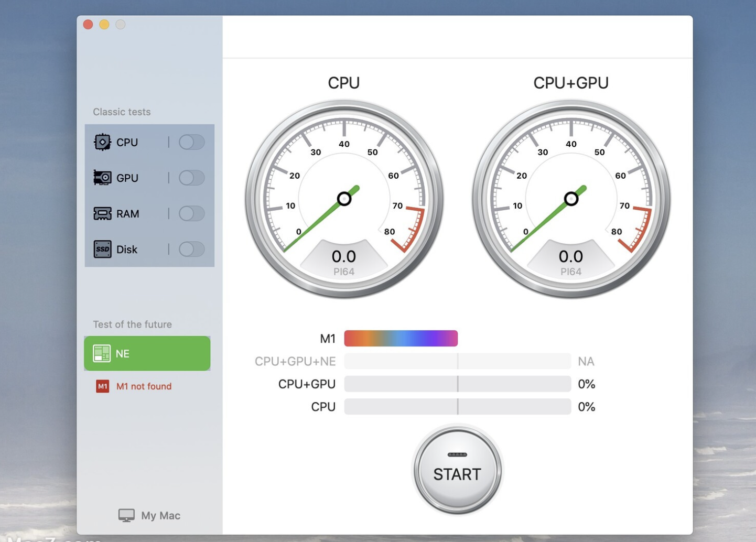
Task: Click the red M1 chip badge icon
Action: tap(103, 386)
